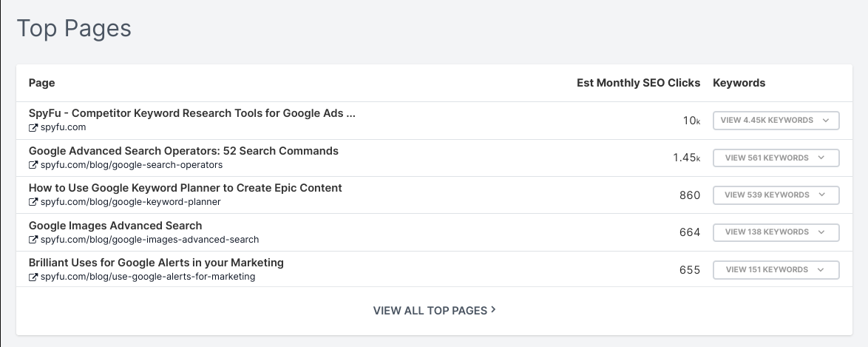Expand View 138 Keywords dropdown

pos(776,232)
